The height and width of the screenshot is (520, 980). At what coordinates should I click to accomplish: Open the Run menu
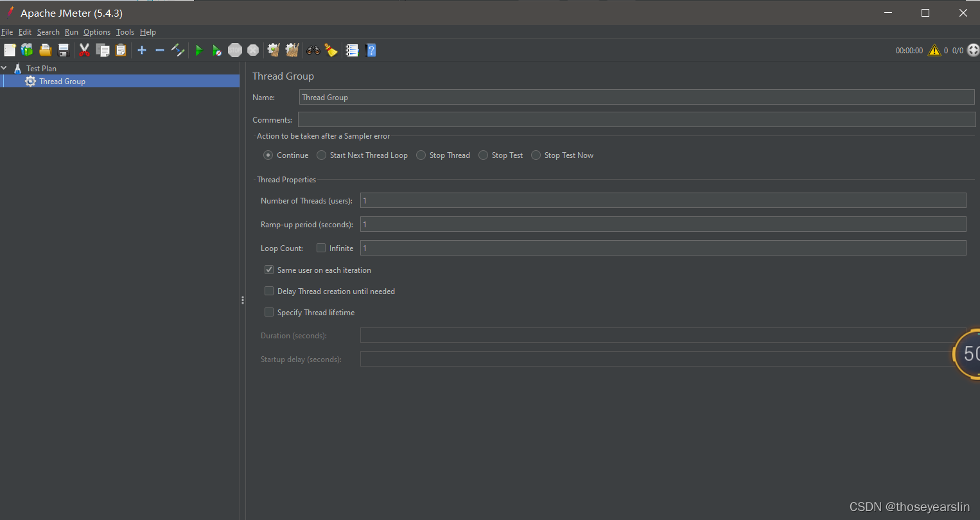click(x=71, y=32)
